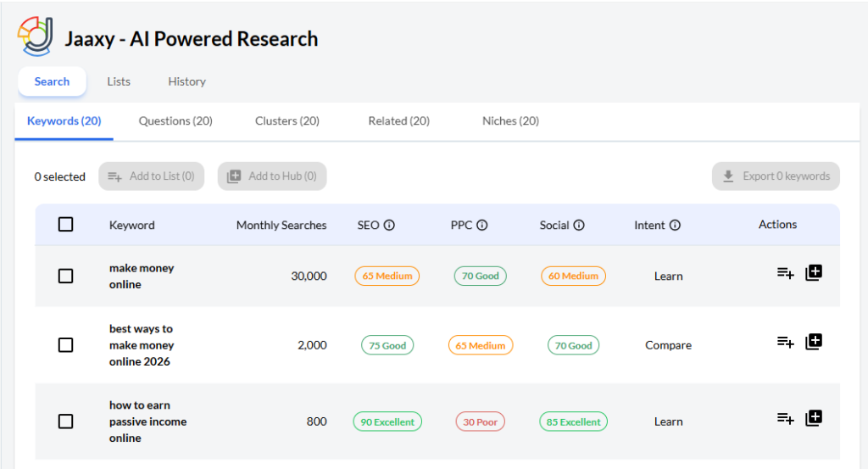Select the Niches (20) tab
Screen dimensions: 868x469
tap(510, 120)
